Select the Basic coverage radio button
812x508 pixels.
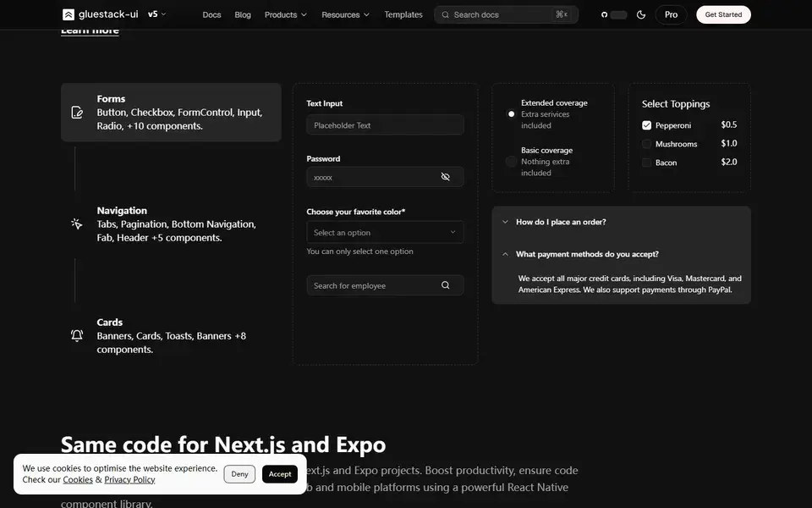pos(511,161)
